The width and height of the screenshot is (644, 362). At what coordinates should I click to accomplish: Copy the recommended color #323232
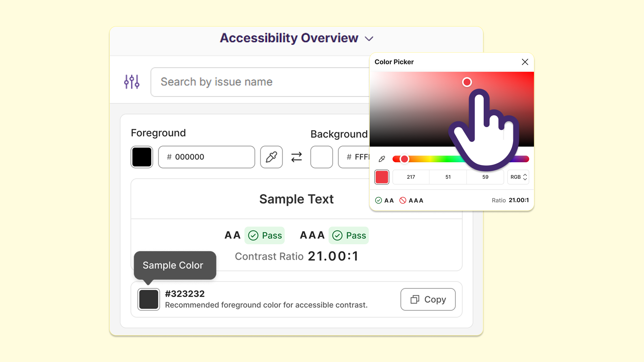click(428, 299)
